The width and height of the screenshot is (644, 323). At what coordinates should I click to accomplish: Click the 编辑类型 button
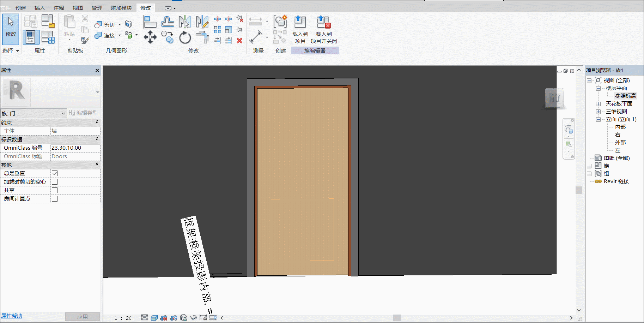tap(84, 113)
